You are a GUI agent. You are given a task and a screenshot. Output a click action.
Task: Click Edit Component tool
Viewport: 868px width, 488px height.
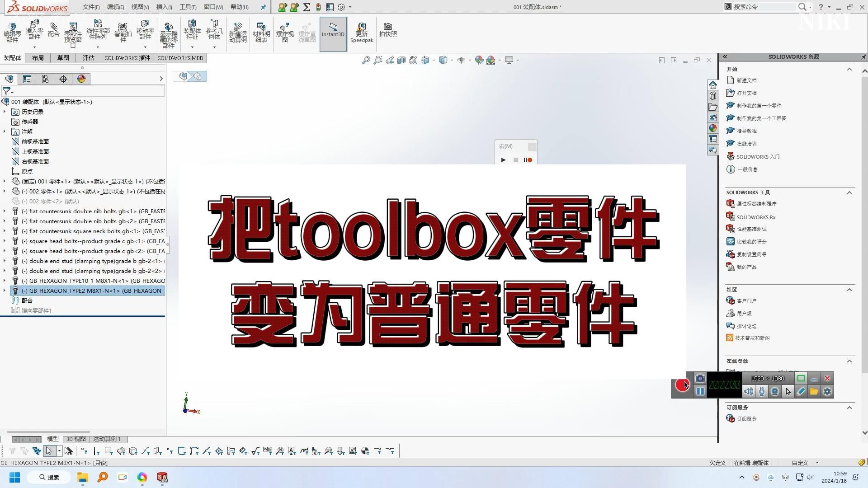(12, 33)
